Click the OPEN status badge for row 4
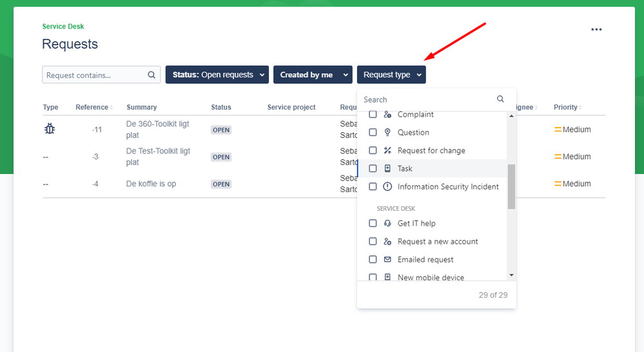This screenshot has width=644, height=352. 221,184
